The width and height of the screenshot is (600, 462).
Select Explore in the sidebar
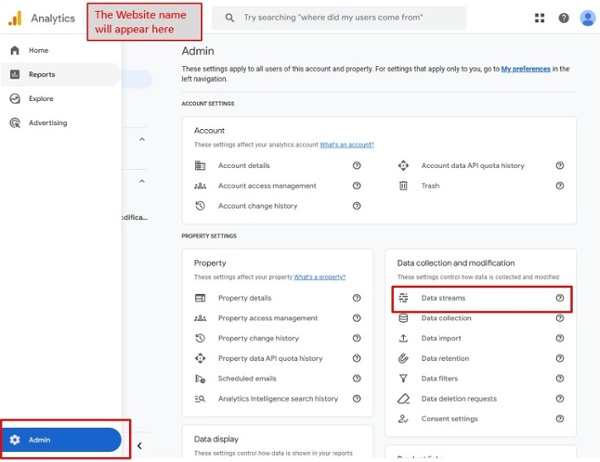pos(40,99)
